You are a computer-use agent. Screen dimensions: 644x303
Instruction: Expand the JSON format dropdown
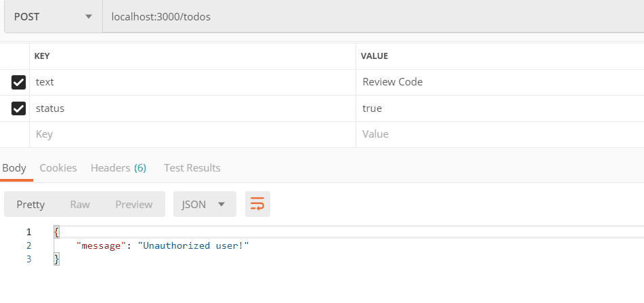click(x=205, y=204)
